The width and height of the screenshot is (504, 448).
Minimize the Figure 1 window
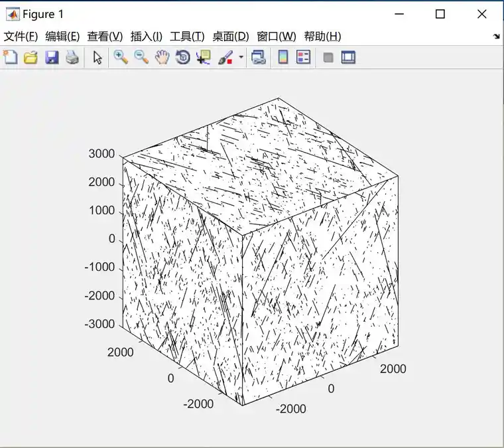[399, 14]
